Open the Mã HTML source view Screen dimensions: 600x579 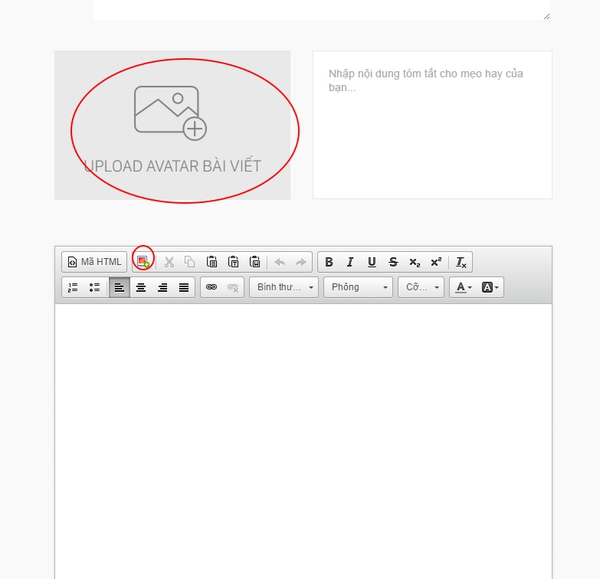coord(94,262)
